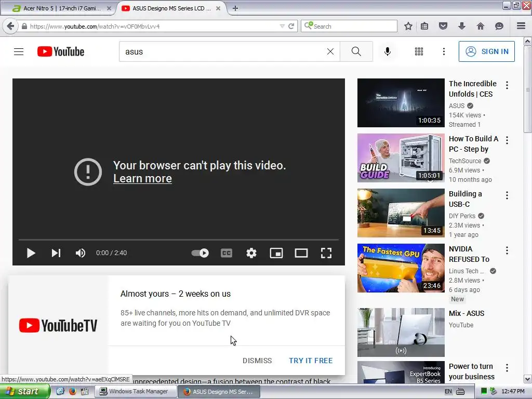Screen dimensions: 532x399
Task: Open the Learn more link
Action: 142,179
